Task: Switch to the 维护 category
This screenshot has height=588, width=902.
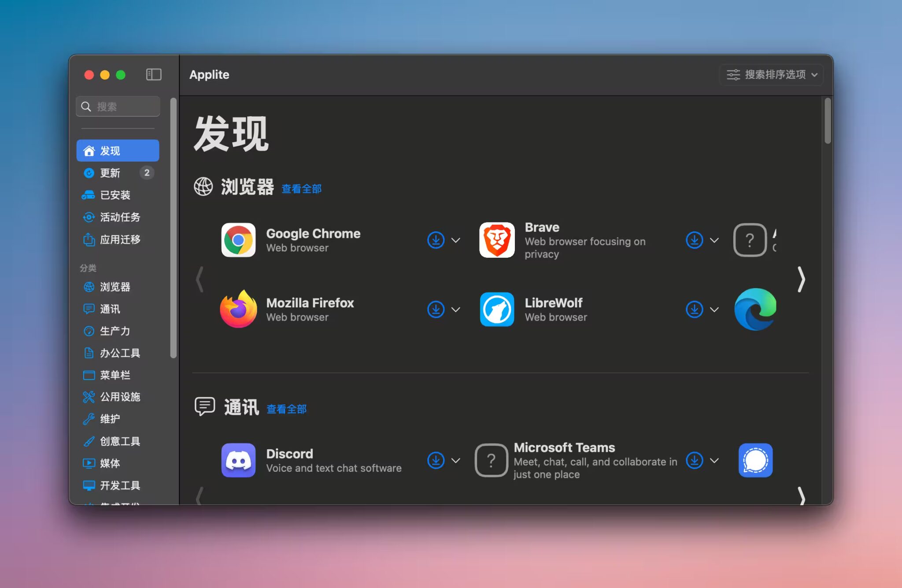Action: click(109, 419)
